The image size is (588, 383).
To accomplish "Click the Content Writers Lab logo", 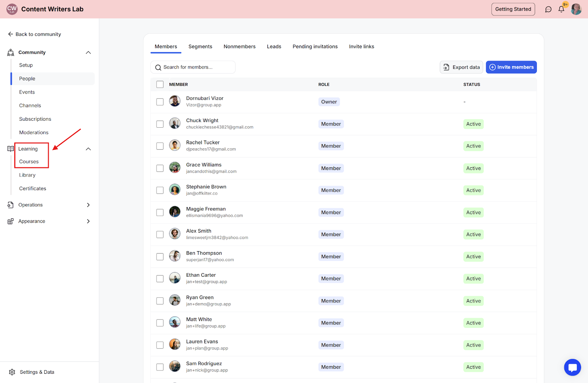I will 12,9.
